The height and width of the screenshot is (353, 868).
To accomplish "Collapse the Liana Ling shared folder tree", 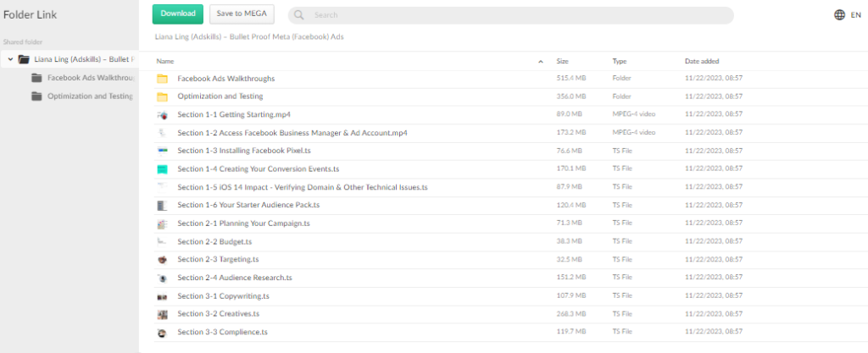I will [x=9, y=59].
